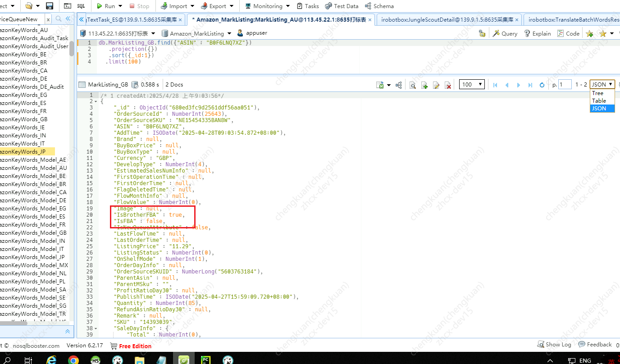Open the page size 100 dropdown
Screen dimensions: 620x364
click(x=472, y=84)
